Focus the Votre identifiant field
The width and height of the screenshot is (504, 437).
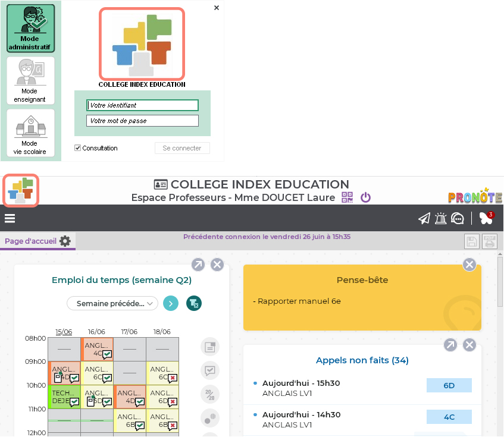tap(142, 105)
